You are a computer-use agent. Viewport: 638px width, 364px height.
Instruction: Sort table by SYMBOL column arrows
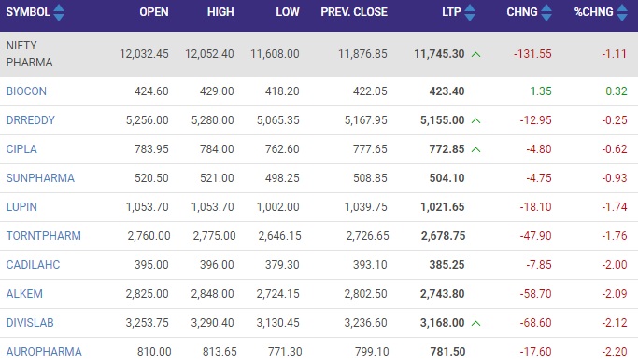pos(59,13)
